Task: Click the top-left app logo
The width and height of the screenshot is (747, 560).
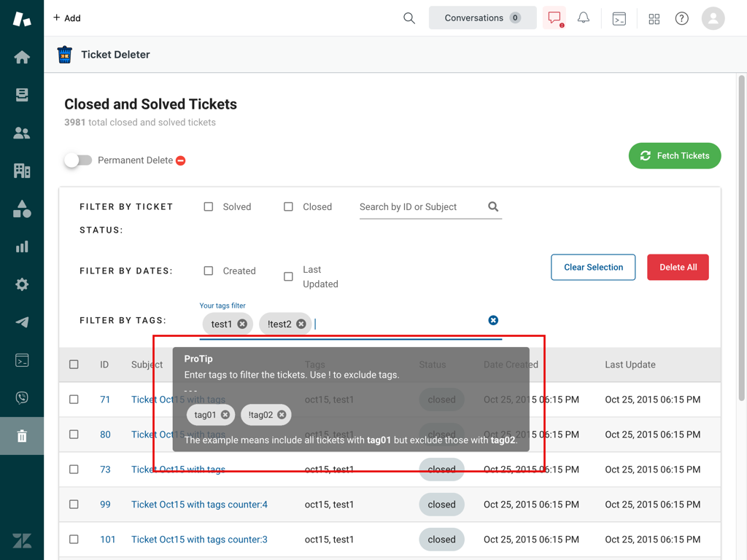Action: pyautogui.click(x=22, y=18)
